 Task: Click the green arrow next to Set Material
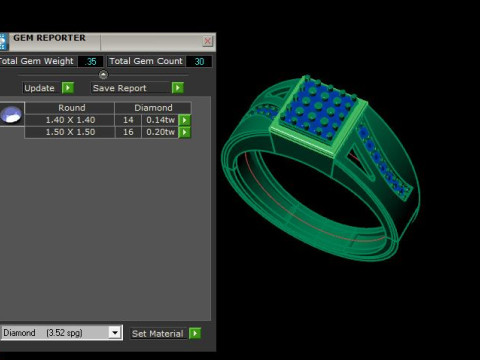coord(195,333)
